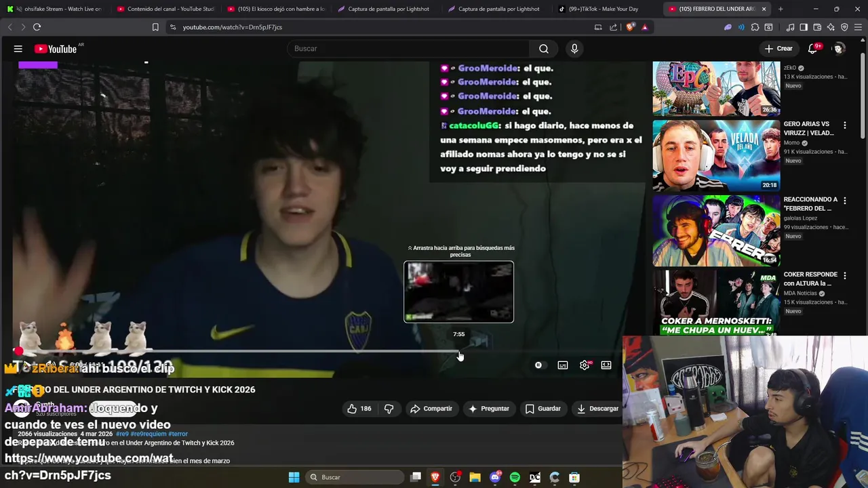Click the Windows taskbar Buscar search box
Viewport: 868px width, 488px height.
(x=354, y=477)
